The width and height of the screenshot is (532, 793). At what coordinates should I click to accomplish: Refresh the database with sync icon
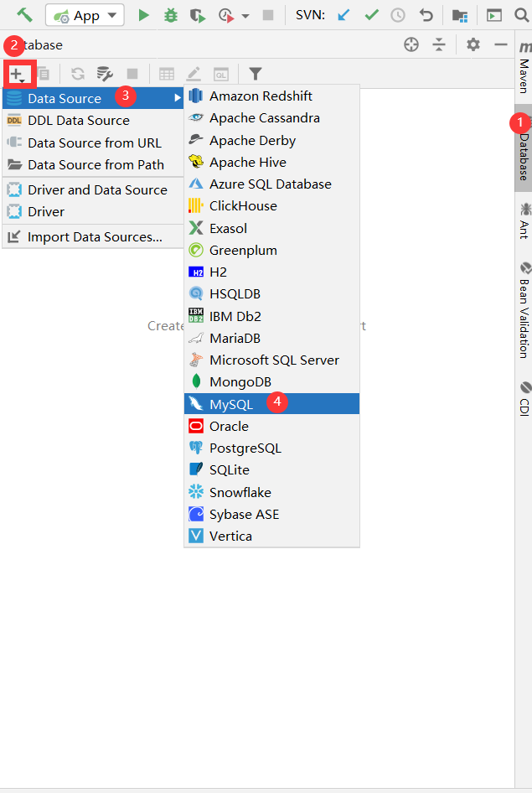pyautogui.click(x=78, y=74)
